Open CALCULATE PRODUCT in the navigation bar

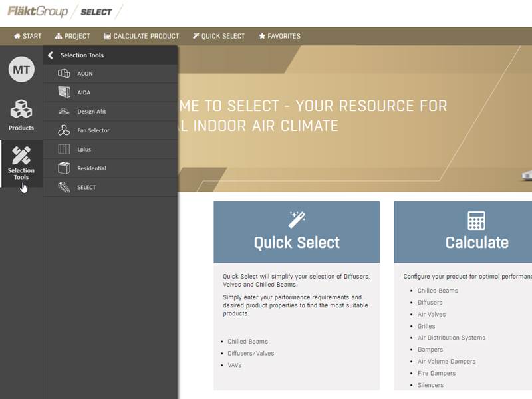[x=142, y=36]
